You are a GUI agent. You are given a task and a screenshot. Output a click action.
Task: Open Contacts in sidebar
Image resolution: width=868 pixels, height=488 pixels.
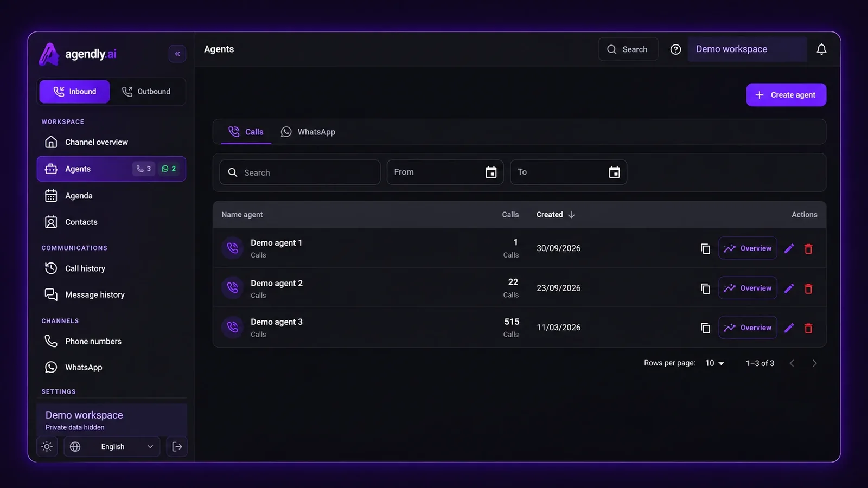(x=111, y=222)
